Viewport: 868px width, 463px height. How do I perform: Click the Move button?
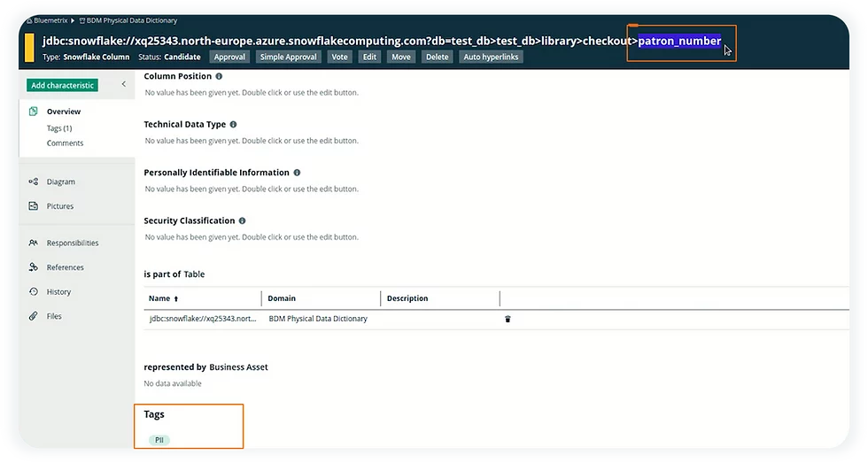coord(400,57)
